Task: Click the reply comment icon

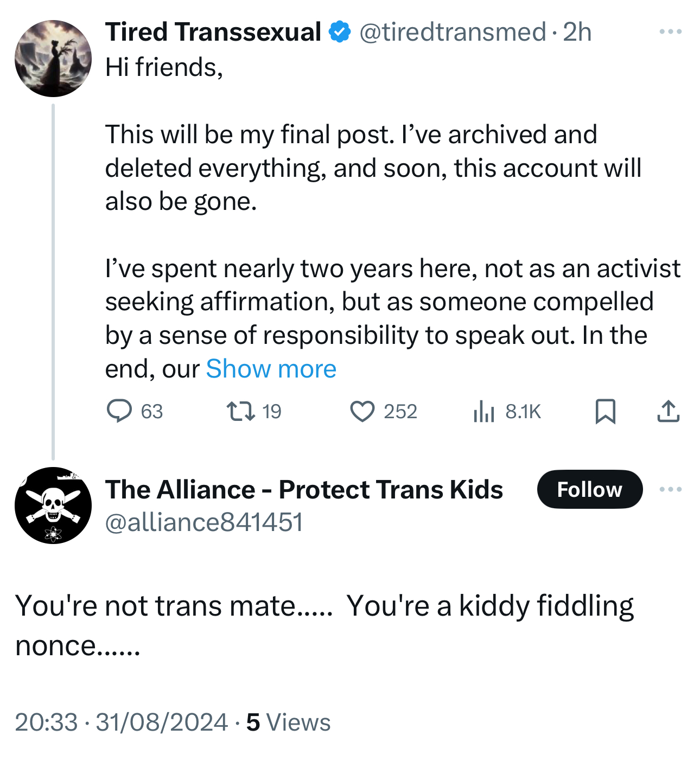Action: tap(119, 411)
